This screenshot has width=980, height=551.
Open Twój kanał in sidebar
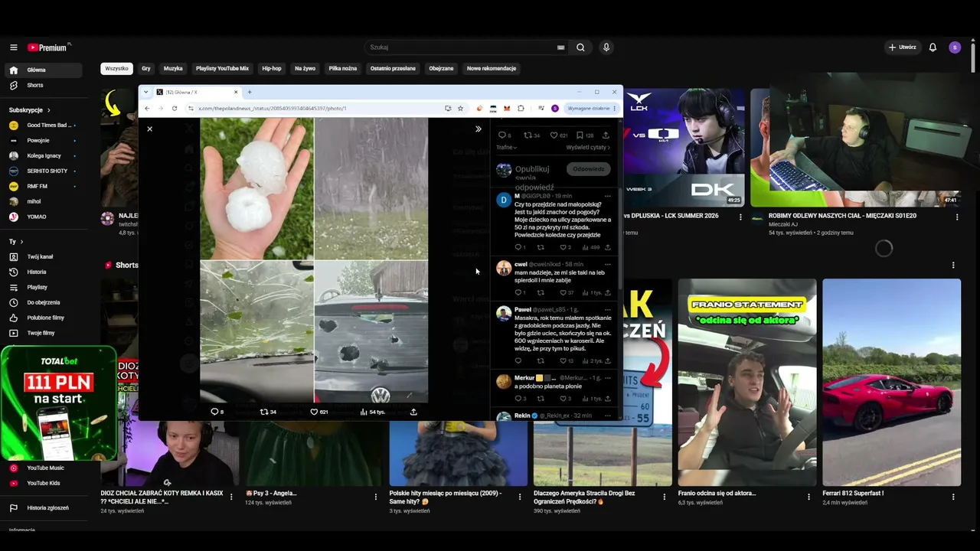coord(43,256)
